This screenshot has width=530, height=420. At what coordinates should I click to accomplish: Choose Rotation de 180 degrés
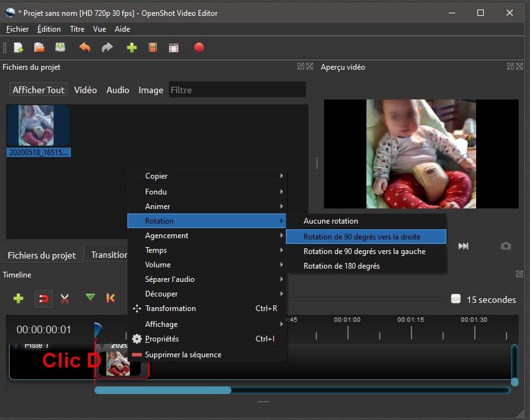[366, 265]
